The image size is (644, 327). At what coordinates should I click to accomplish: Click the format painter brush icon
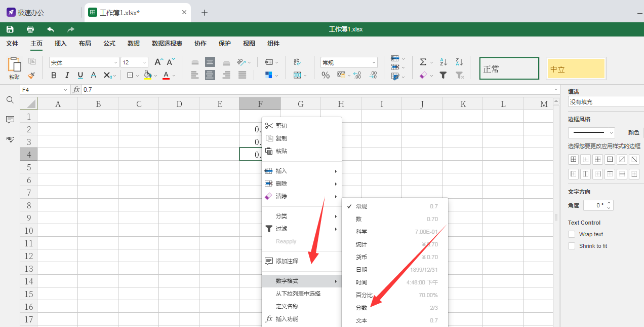[x=32, y=75]
